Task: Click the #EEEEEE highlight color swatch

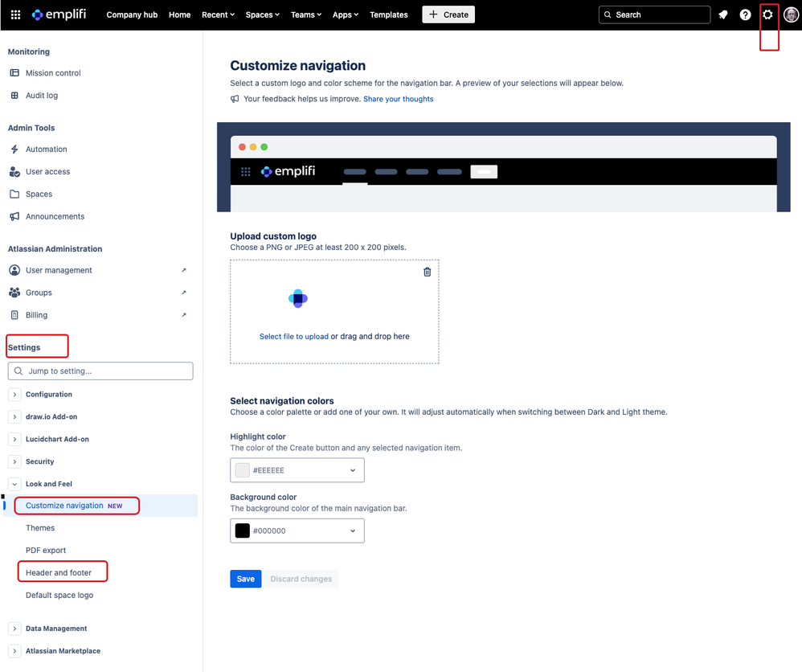Action: 243,470
